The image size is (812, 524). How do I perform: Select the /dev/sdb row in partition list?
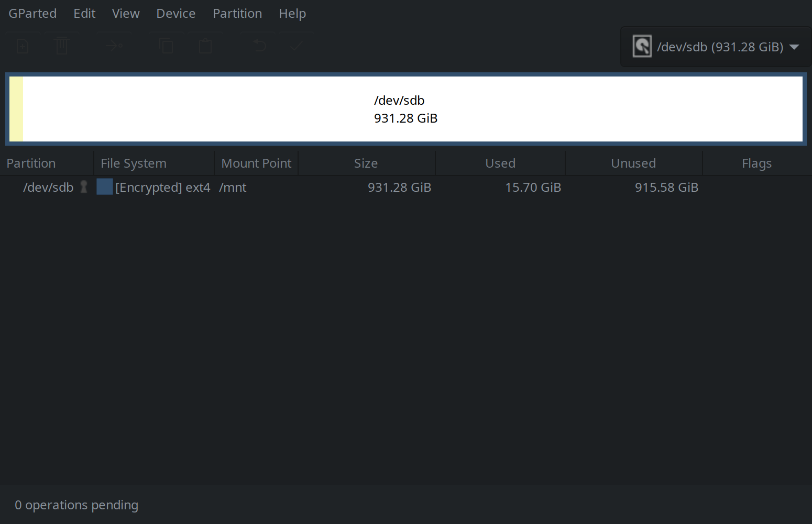pos(406,187)
